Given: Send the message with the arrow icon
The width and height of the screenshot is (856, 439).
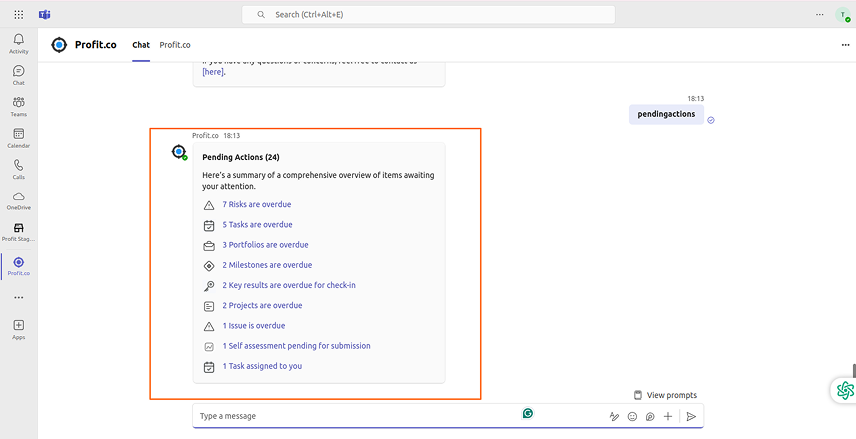Looking at the screenshot, I should (x=691, y=417).
